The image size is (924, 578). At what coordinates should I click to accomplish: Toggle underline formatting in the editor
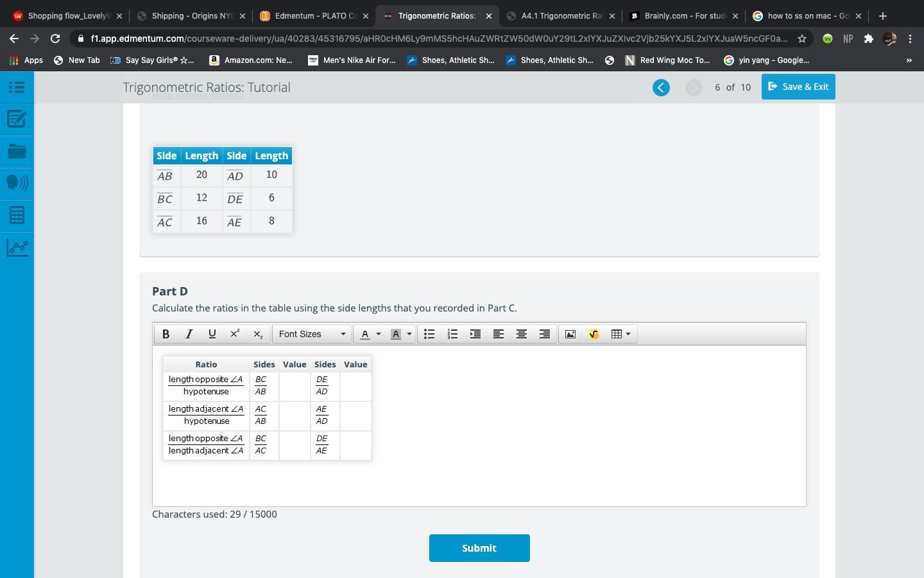pyautogui.click(x=212, y=334)
